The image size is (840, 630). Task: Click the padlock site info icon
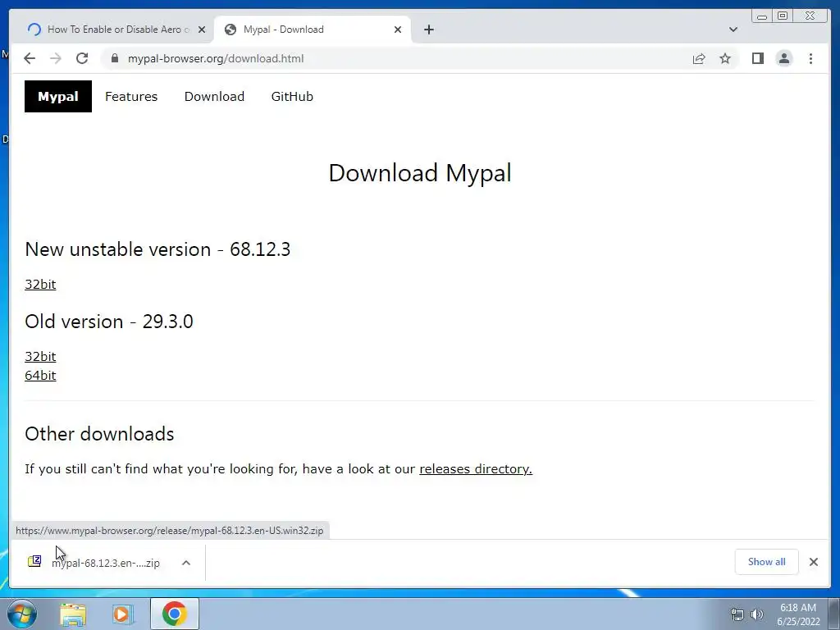tap(115, 58)
